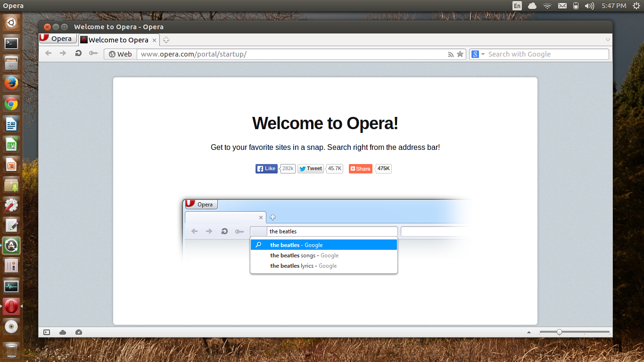Click the 475K share count
This screenshot has width=644, height=362.
click(x=384, y=169)
